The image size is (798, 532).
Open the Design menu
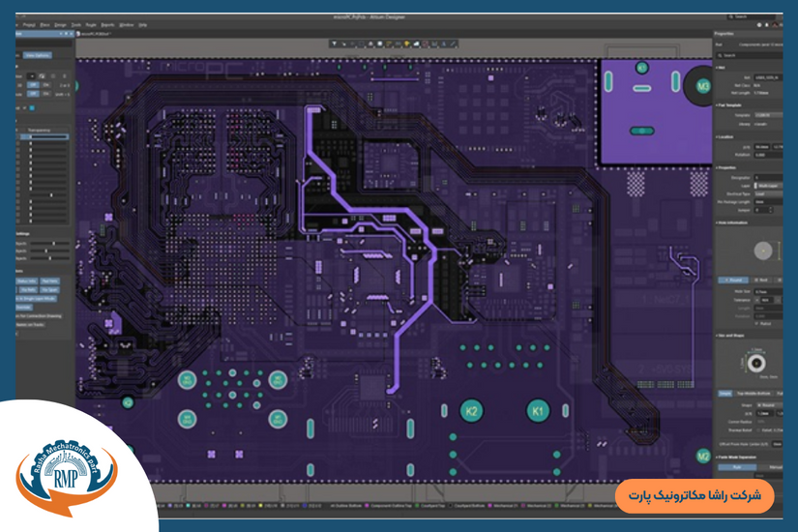(x=60, y=24)
